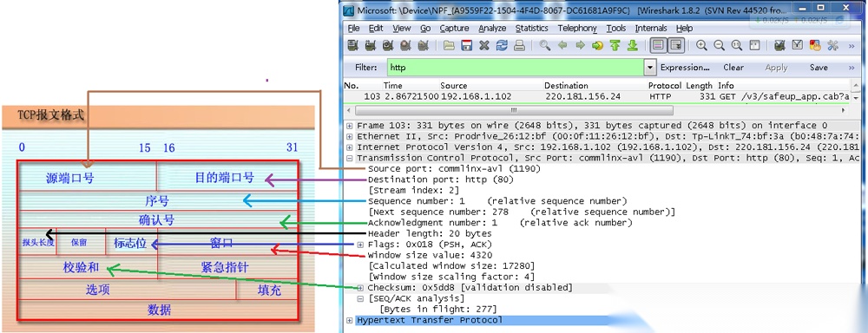
Task: Click the Expression... filter button
Action: 685,68
